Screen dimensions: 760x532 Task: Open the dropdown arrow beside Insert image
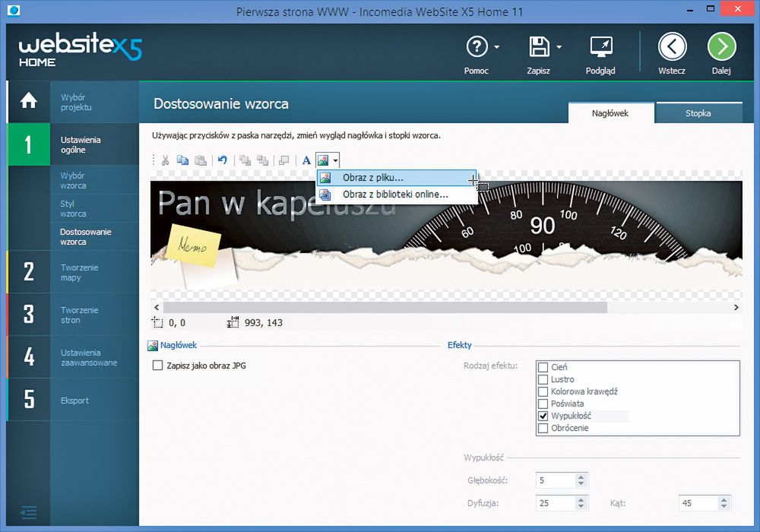point(335,160)
